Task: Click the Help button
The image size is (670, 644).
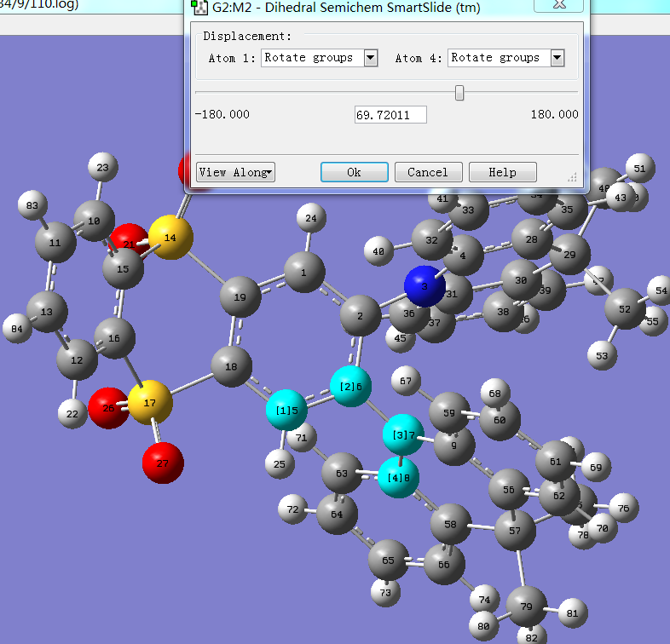Action: point(503,172)
